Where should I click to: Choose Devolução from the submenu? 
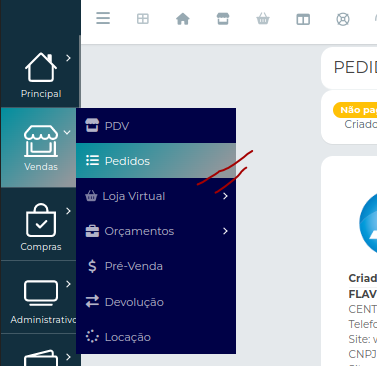pos(156,302)
